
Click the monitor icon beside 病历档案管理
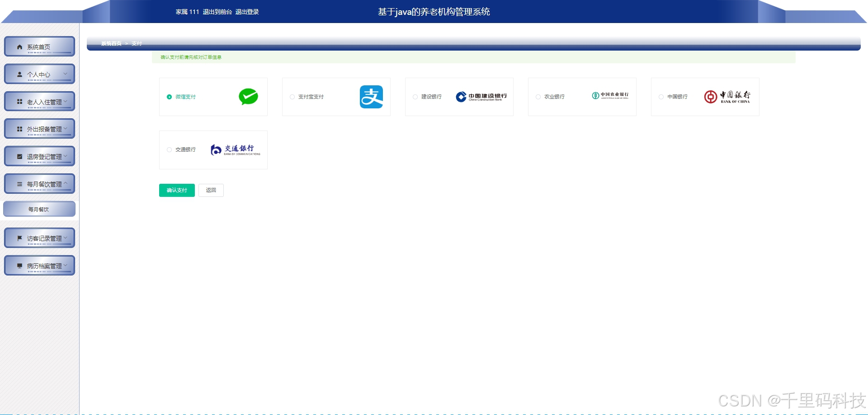click(x=19, y=266)
